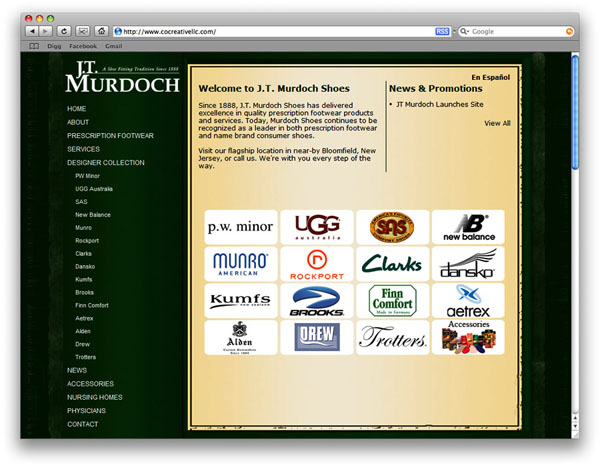The image size is (600, 467).
Task: Click the Aetrex logo tile
Action: pyautogui.click(x=468, y=300)
